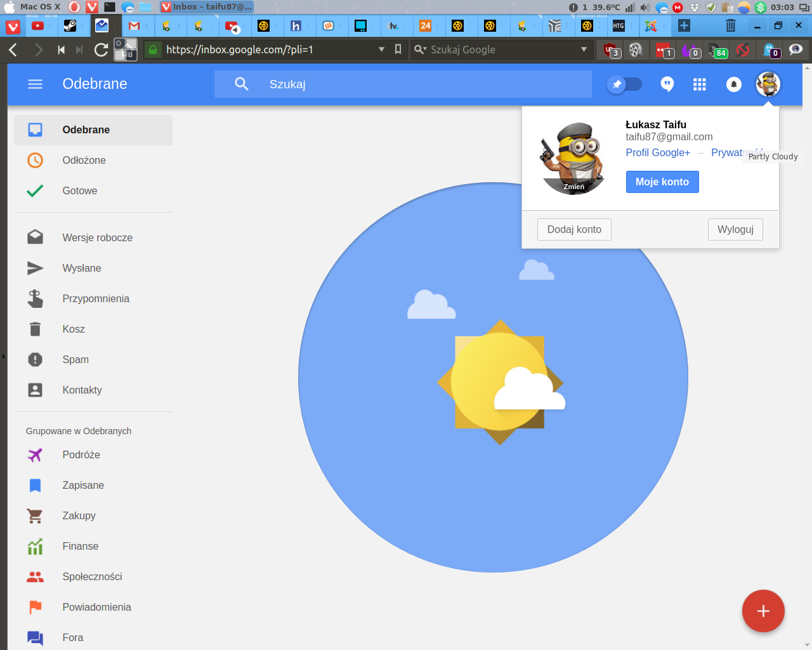Switch to the number 24 tab
Screen dimensions: 812x650
tap(425, 26)
